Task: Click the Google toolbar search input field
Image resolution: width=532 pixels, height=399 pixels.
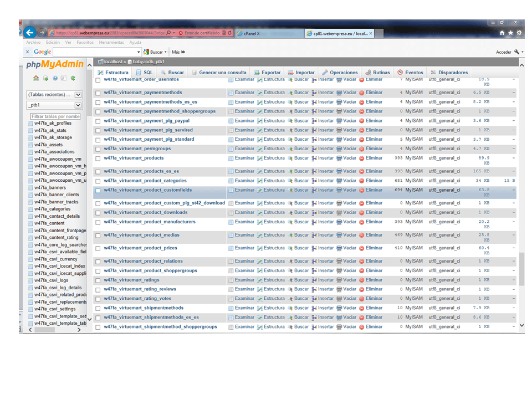Action: coord(94,52)
